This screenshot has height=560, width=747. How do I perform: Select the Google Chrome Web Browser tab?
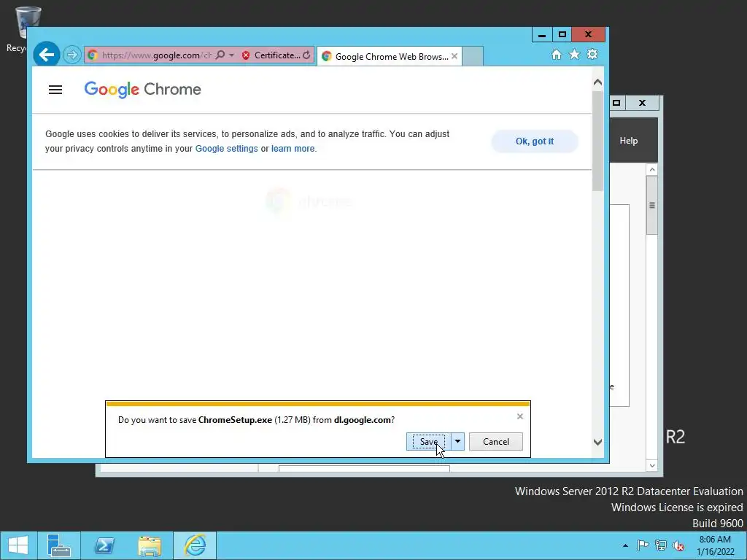385,57
